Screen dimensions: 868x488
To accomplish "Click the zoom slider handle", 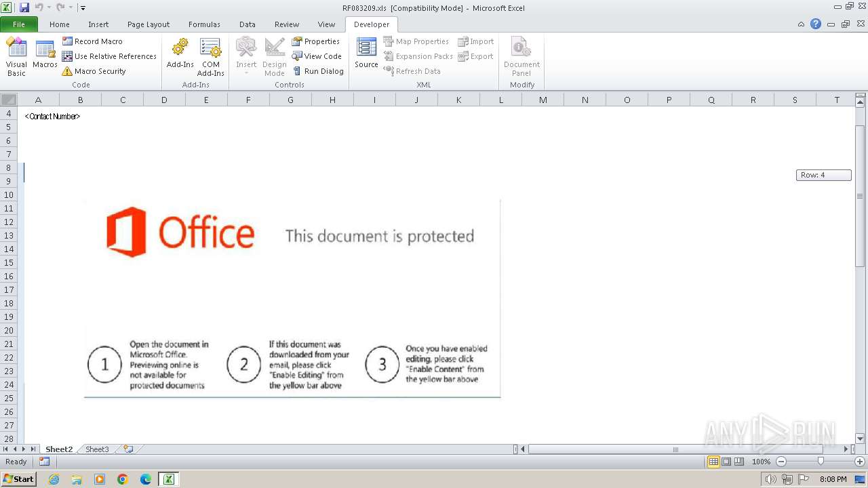I will point(821,462).
